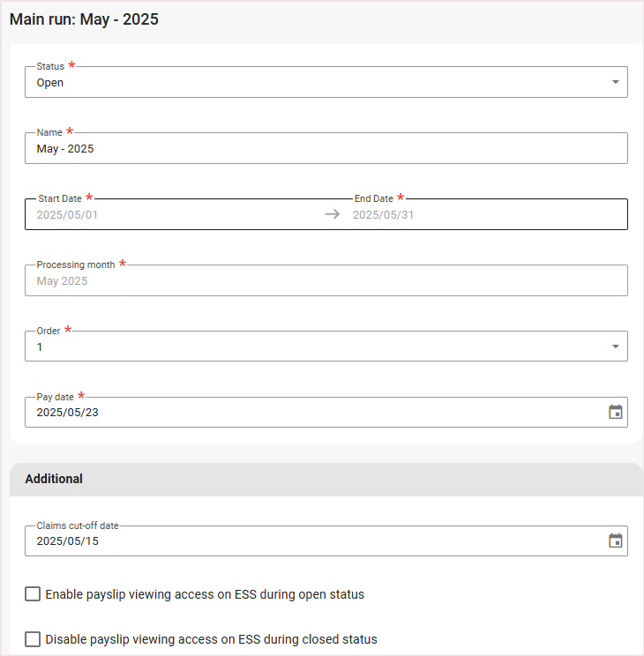644x656 pixels.
Task: Click the Order field value '1'
Action: (x=40, y=347)
